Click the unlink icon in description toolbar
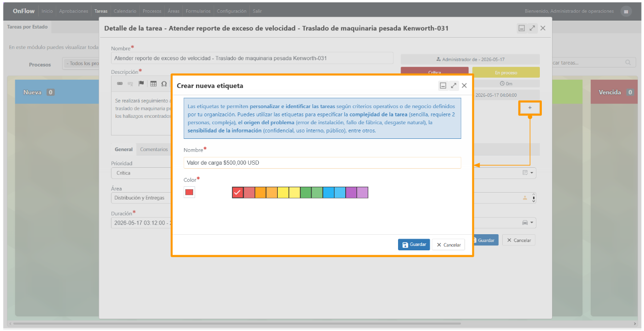644x331 pixels. [130, 84]
